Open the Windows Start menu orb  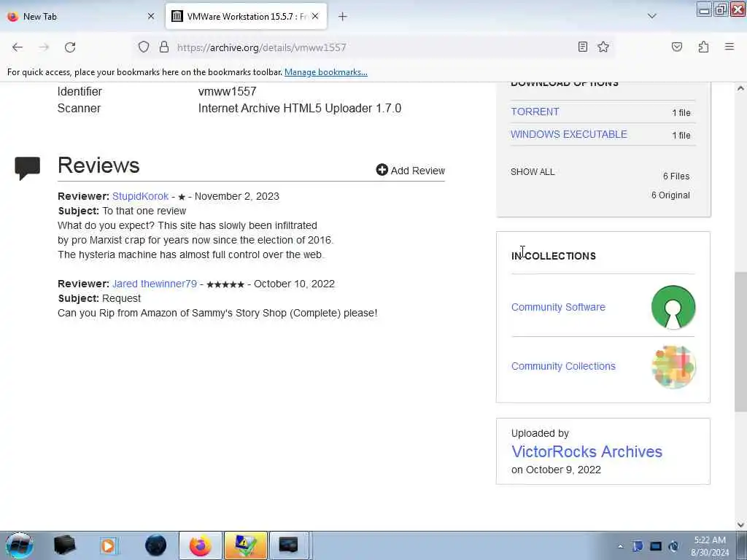click(20, 545)
